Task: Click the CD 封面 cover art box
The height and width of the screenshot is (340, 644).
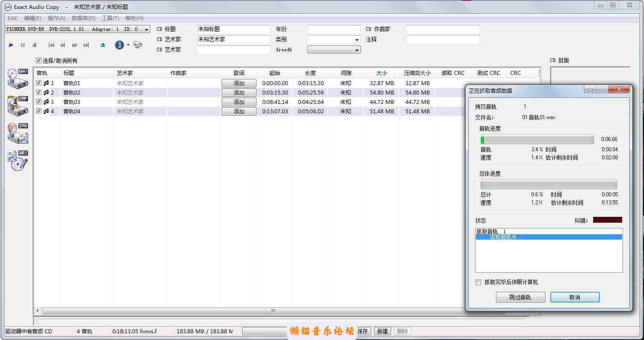Action: click(x=590, y=75)
